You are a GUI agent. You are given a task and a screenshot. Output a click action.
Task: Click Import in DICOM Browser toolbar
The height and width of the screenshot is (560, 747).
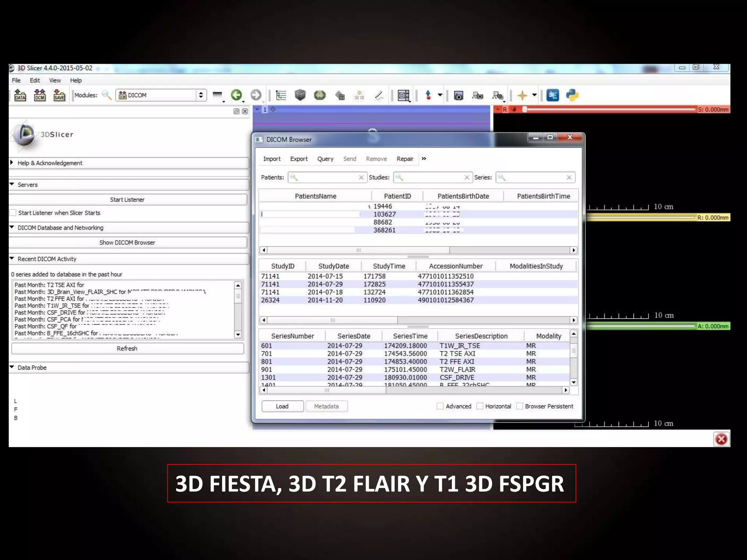pyautogui.click(x=272, y=159)
